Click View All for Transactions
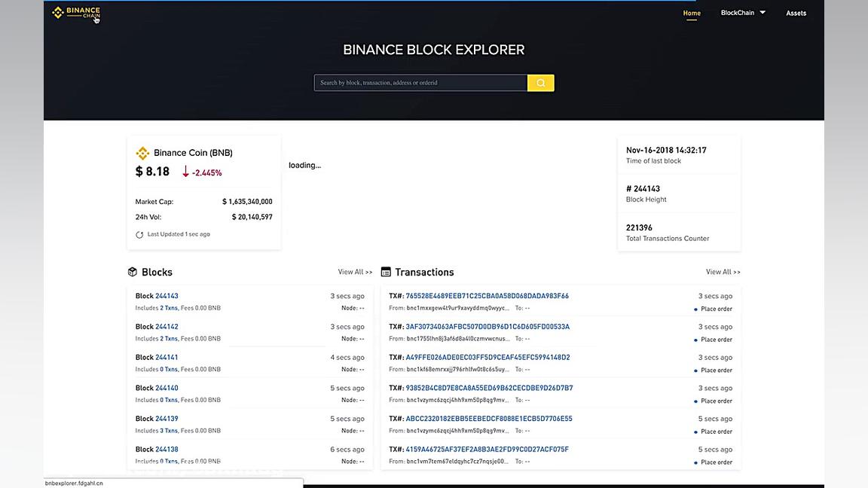Viewport: 868px width, 488px height. coord(723,272)
